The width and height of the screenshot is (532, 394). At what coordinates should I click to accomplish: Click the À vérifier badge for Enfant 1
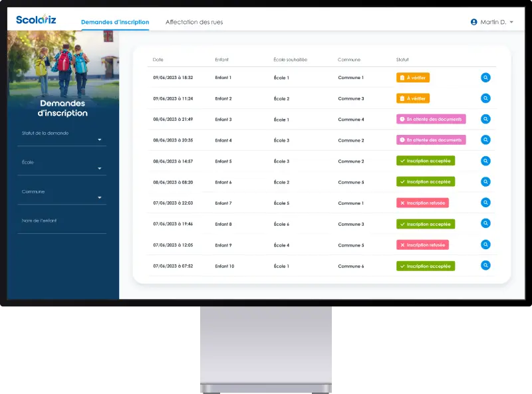coord(413,78)
